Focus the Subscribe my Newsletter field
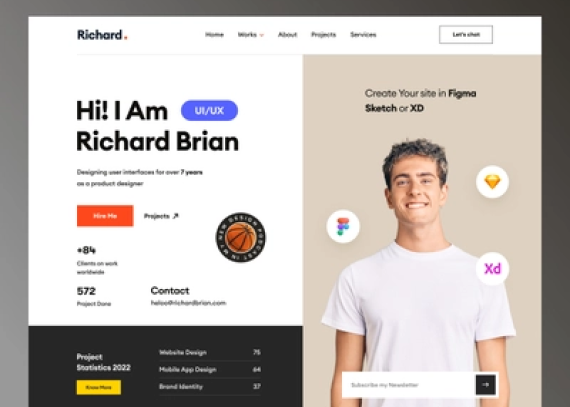Screen dimensions: 570x407 409,384
